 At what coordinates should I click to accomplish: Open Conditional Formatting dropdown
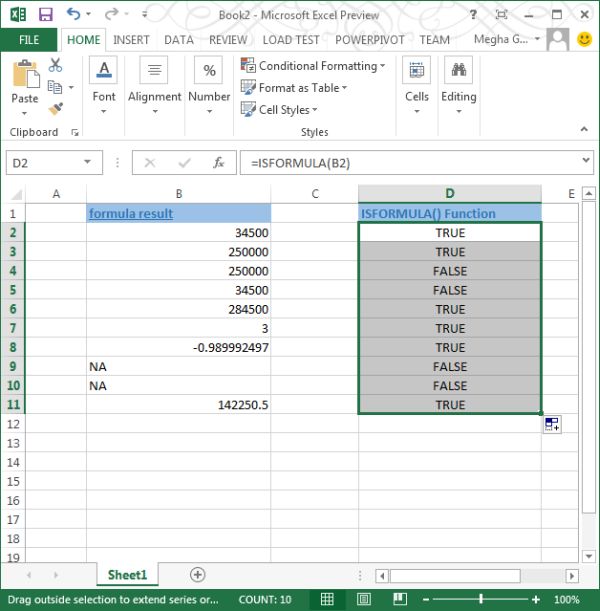[313, 66]
